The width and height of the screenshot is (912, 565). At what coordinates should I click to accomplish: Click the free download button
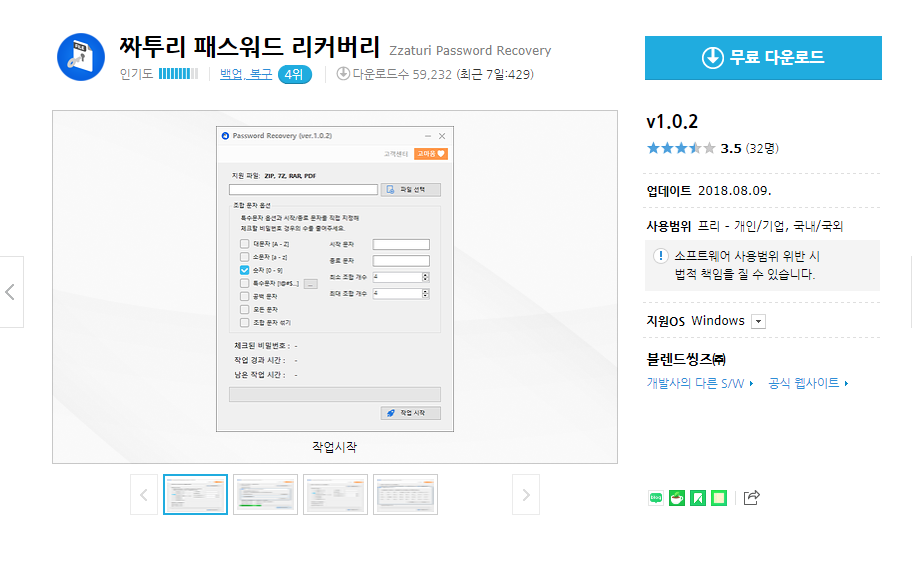(763, 58)
